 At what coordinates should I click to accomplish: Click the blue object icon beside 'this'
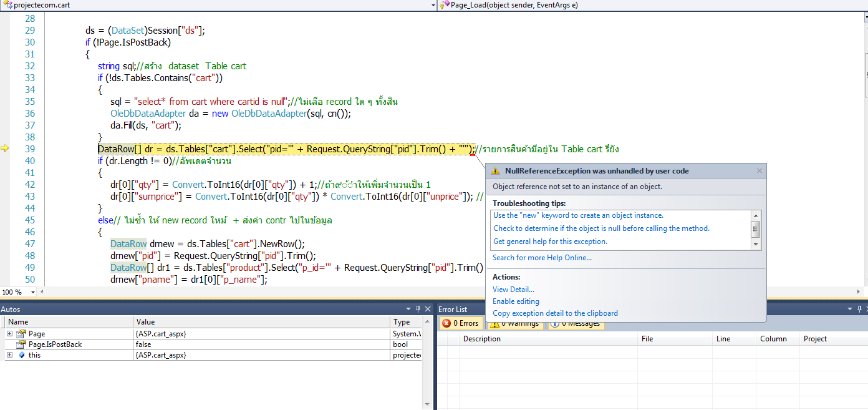(21, 355)
